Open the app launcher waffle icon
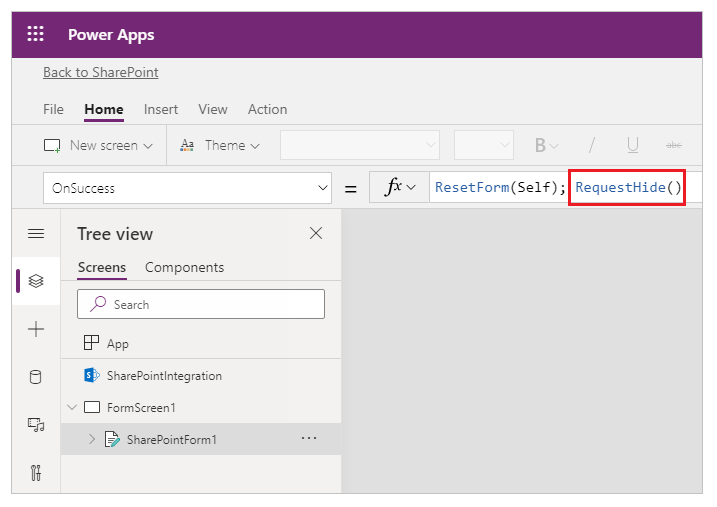717x507 pixels. tap(36, 35)
